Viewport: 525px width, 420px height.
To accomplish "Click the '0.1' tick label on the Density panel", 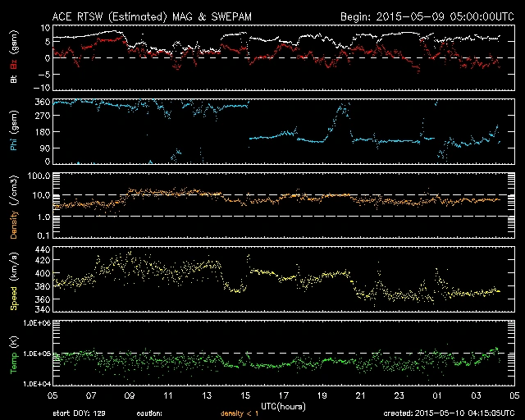I will click(43, 235).
